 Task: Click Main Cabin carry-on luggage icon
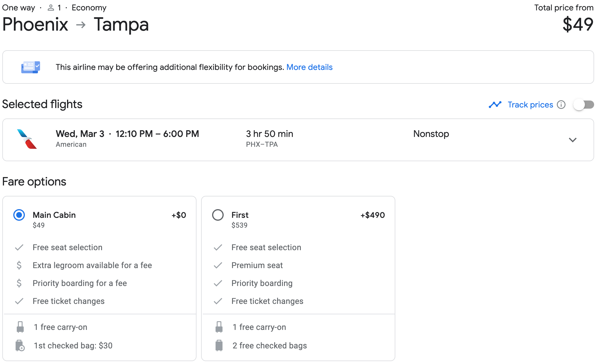[x=20, y=327]
